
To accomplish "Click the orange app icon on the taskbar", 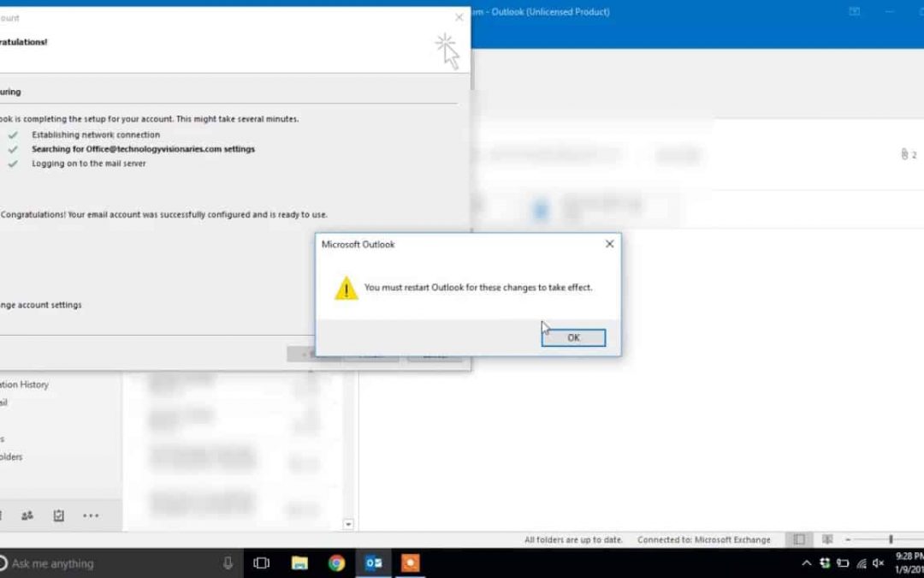I will [x=411, y=563].
